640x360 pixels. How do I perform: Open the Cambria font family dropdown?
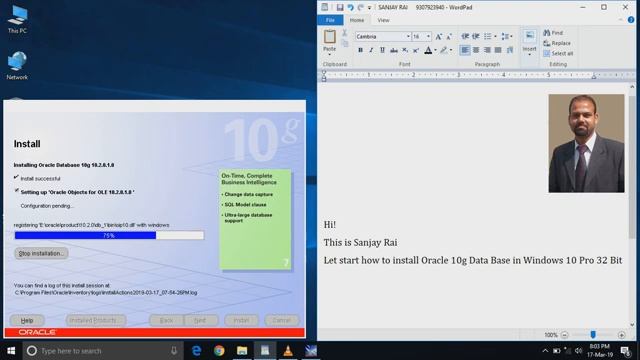pos(408,36)
